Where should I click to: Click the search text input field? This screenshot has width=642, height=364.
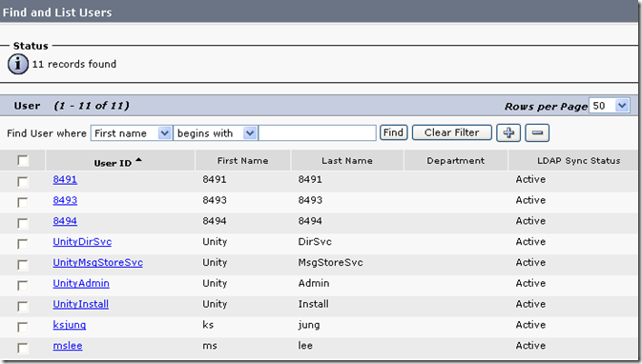(x=318, y=133)
